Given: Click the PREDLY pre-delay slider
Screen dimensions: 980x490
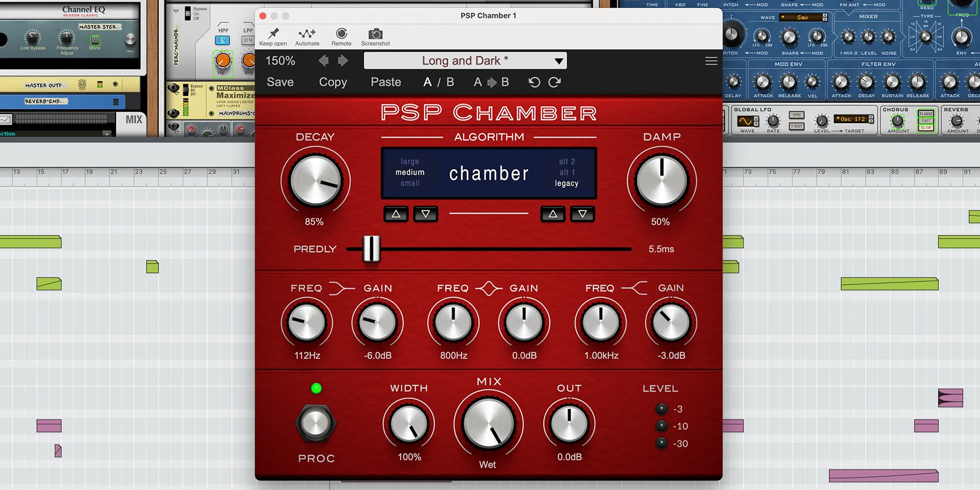Looking at the screenshot, I should point(372,249).
